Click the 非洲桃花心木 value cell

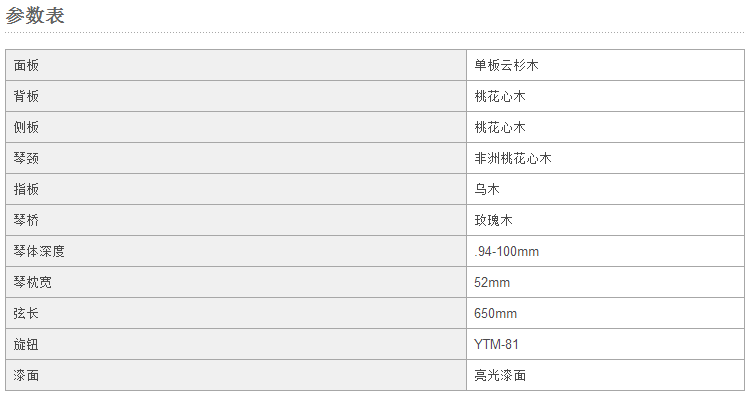605,158
